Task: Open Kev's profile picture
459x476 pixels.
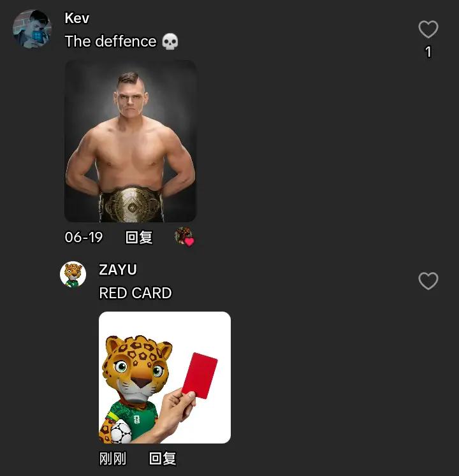Action: (32, 29)
